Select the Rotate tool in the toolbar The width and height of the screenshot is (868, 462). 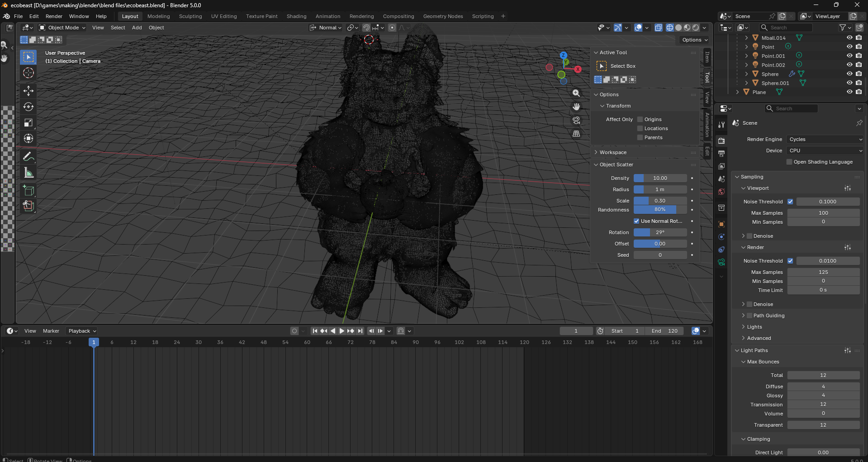point(28,107)
